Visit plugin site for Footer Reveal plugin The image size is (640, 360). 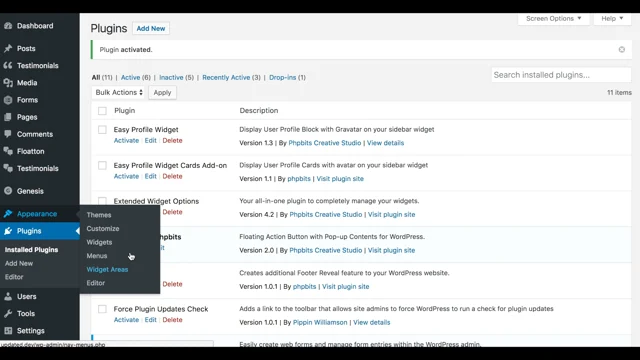pos(345,287)
